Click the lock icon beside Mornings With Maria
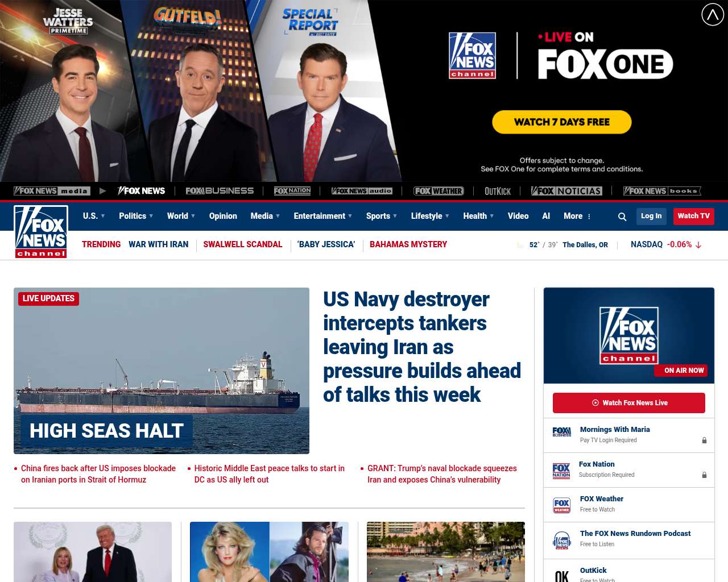 (704, 440)
